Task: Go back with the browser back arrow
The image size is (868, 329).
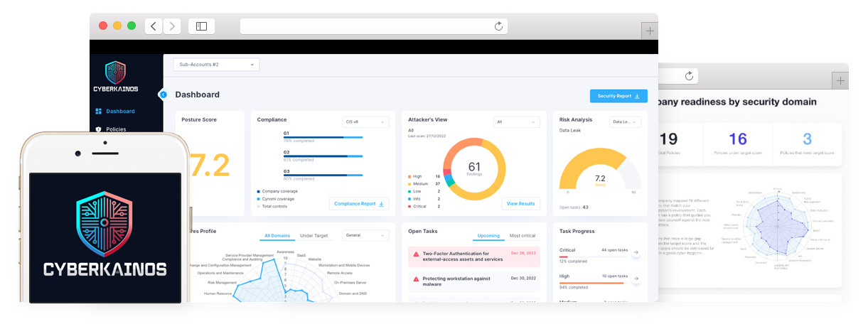Action: [x=154, y=26]
